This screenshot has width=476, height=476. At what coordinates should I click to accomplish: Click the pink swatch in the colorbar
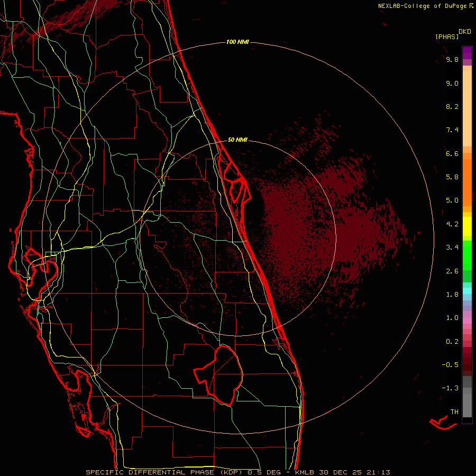[x=467, y=321]
